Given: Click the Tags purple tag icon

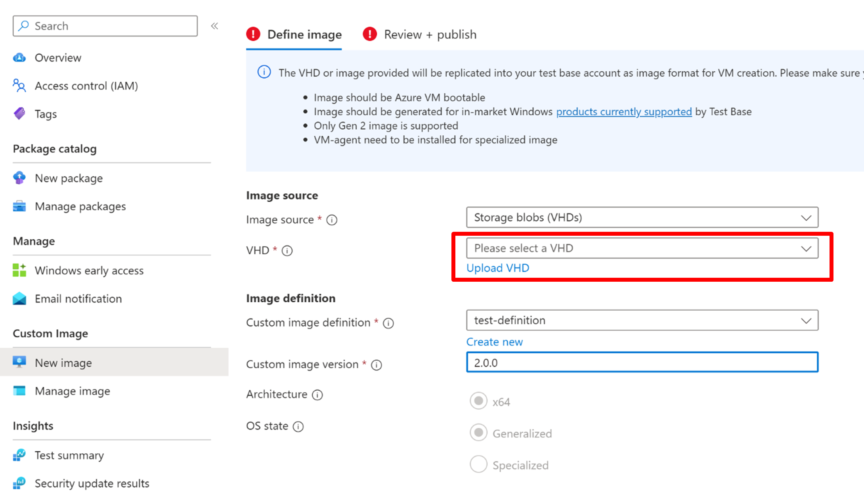Looking at the screenshot, I should 19,114.
